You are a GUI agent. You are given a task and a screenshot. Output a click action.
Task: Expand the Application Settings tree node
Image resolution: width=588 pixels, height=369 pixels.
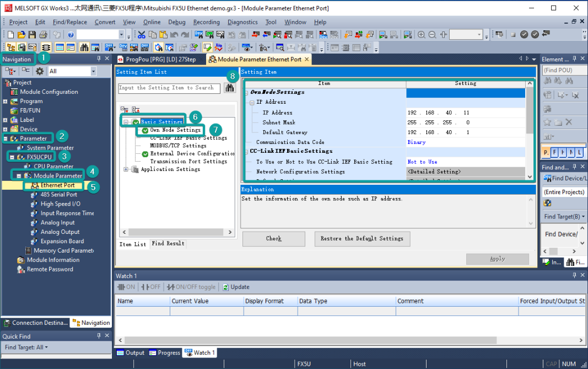tap(127, 169)
